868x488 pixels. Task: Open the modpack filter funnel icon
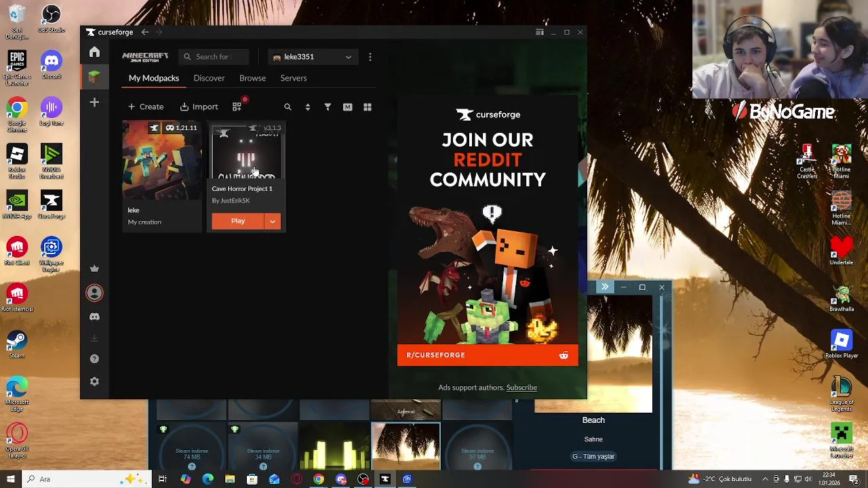coord(328,107)
